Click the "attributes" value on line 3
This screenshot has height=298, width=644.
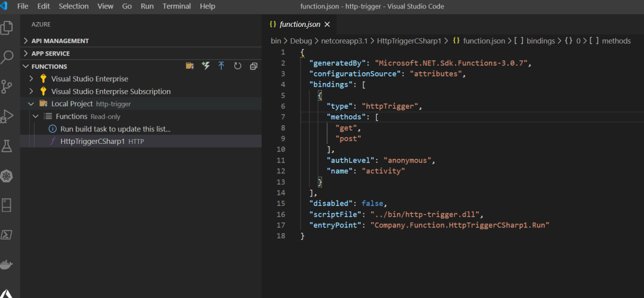(x=436, y=74)
